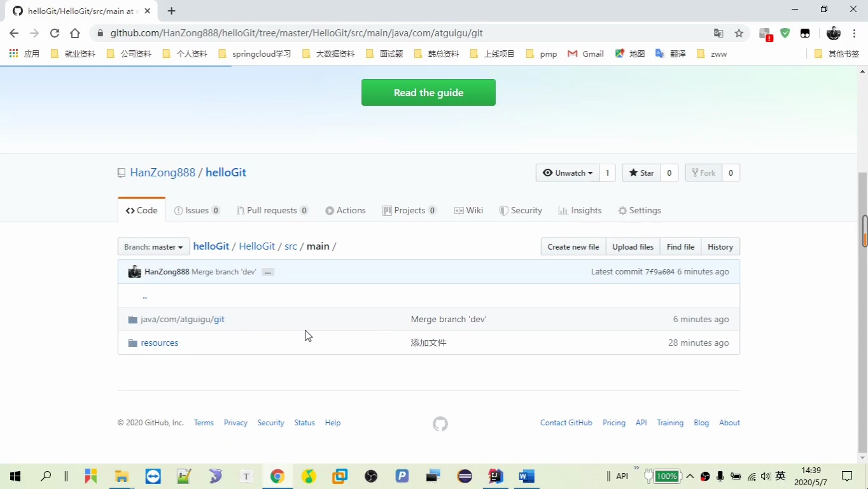The image size is (868, 489).
Task: Click the Fork button
Action: click(703, 173)
